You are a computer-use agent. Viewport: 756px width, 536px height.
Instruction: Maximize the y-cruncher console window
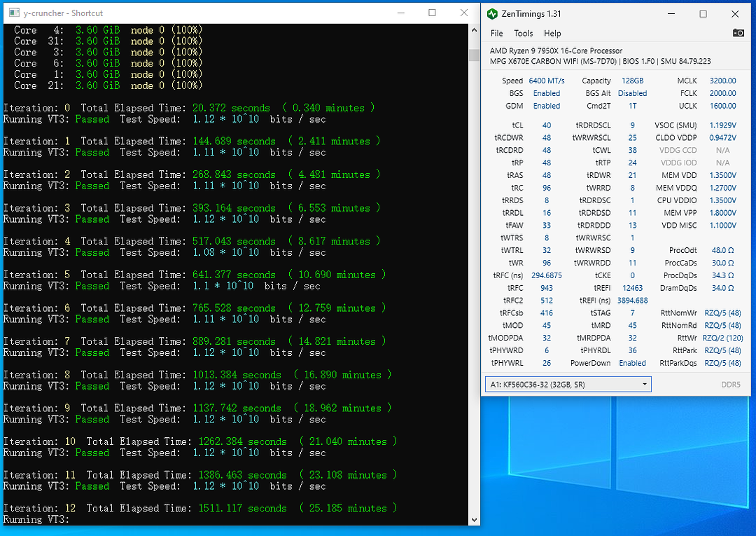(432, 13)
